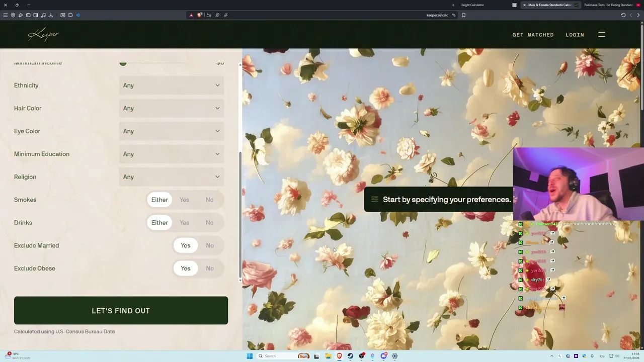
Task: Click the sidebar panel toggle icon in the toolbar
Action: click(36, 15)
